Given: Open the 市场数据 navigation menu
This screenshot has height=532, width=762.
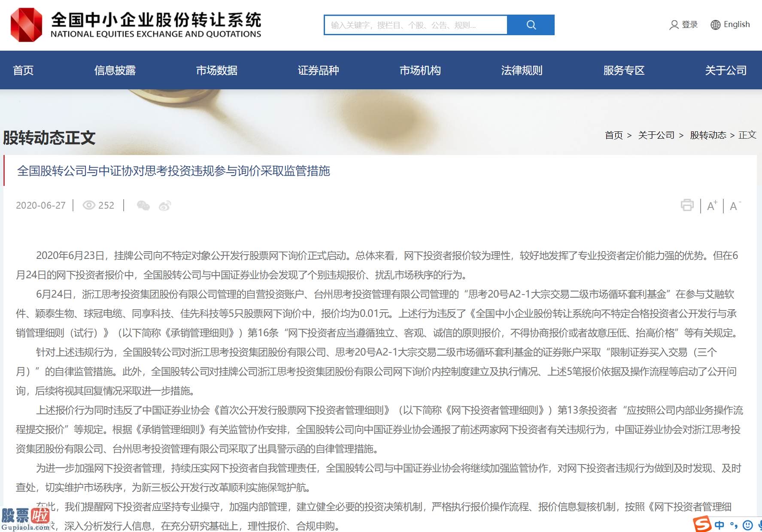Looking at the screenshot, I should click(x=217, y=70).
